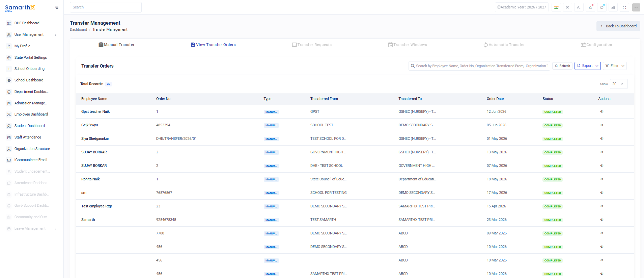The width and height of the screenshot is (644, 278).
Task: Click the Admission Management sidebar icon
Action: click(9, 103)
